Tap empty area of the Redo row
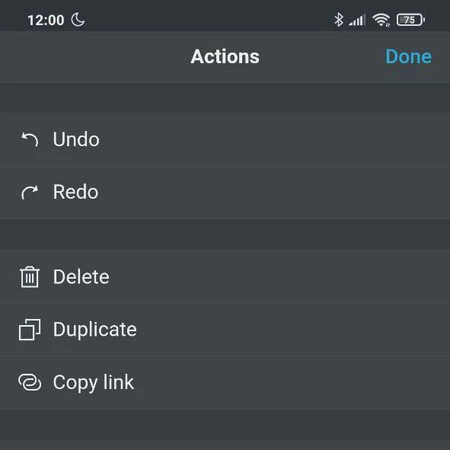 273,192
